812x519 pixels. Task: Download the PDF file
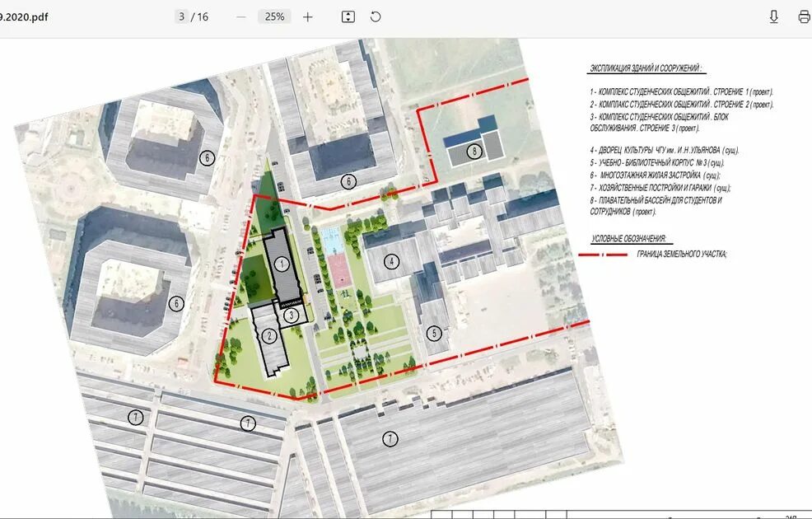point(773,16)
